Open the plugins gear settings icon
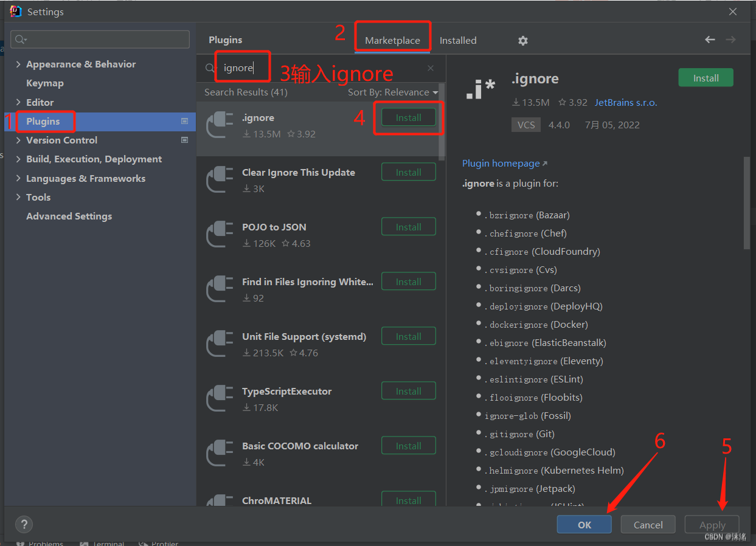The image size is (756, 546). [523, 41]
